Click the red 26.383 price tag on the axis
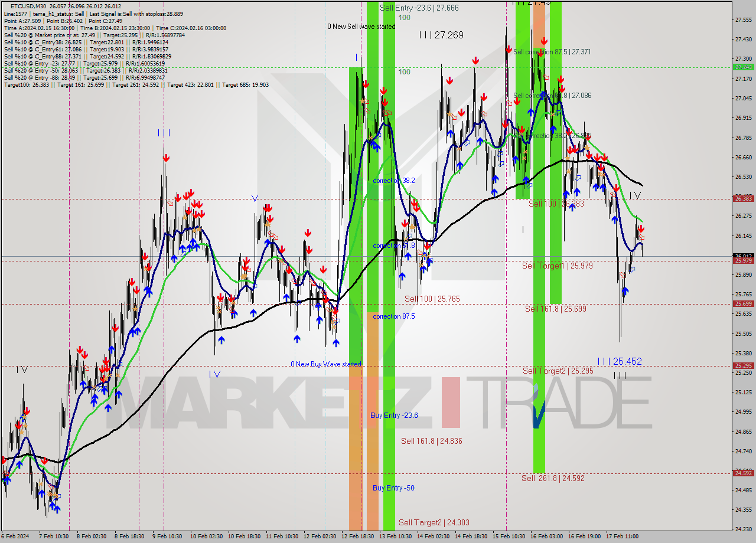The width and height of the screenshot is (756, 543). pyautogui.click(x=743, y=199)
